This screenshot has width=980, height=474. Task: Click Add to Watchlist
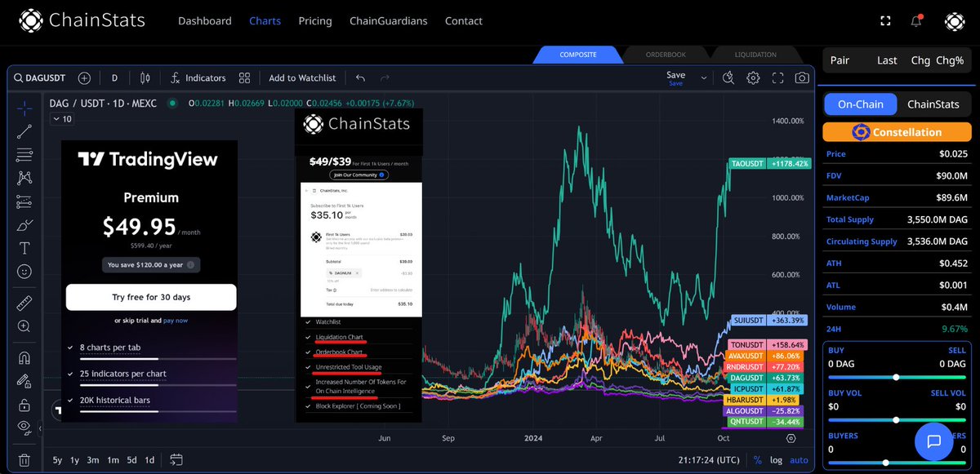(302, 78)
